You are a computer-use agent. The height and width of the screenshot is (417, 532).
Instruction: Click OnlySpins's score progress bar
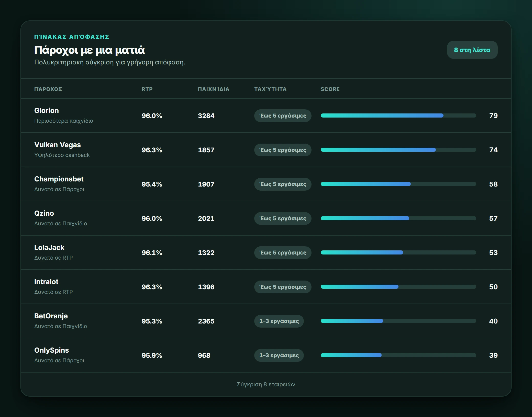(x=398, y=355)
